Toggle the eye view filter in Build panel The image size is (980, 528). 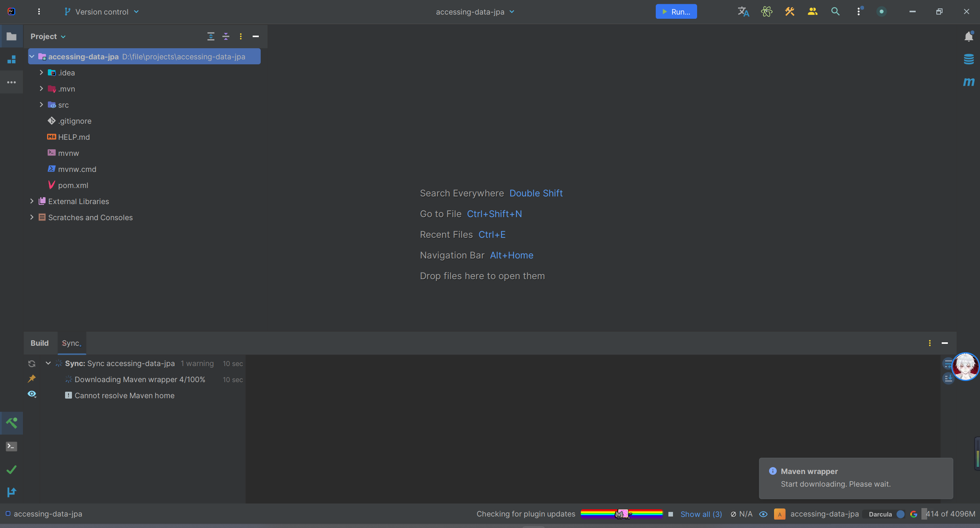[x=32, y=394]
